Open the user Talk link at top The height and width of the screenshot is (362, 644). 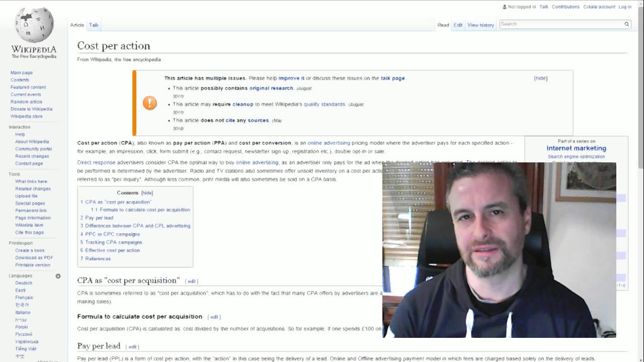click(x=544, y=7)
